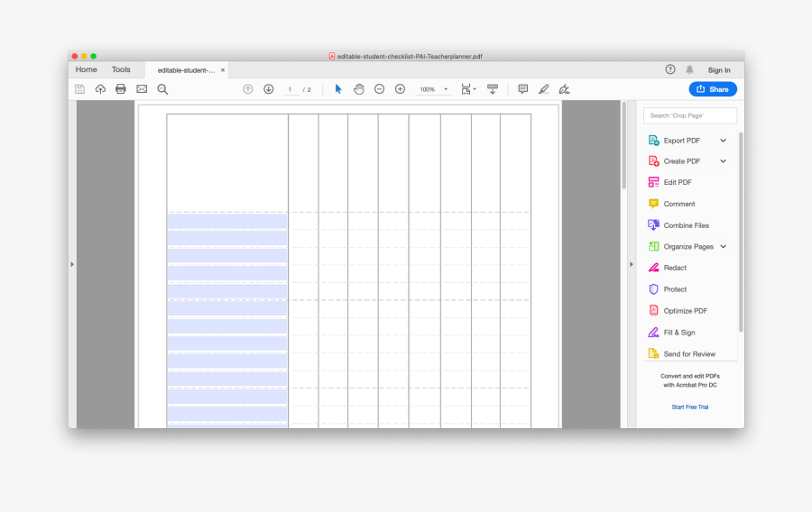Open the fit page options icon
Image resolution: width=812 pixels, height=512 pixels.
(x=468, y=89)
